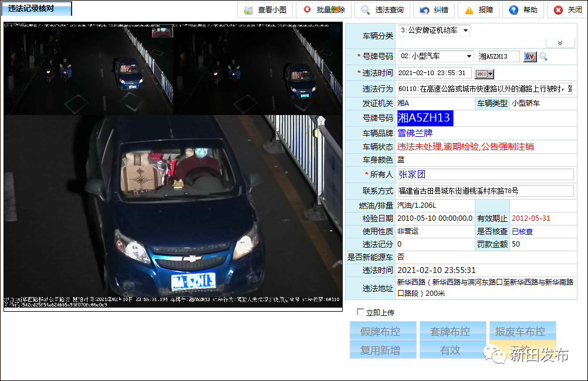
Task: Click the 有效 button
Action: click(452, 349)
